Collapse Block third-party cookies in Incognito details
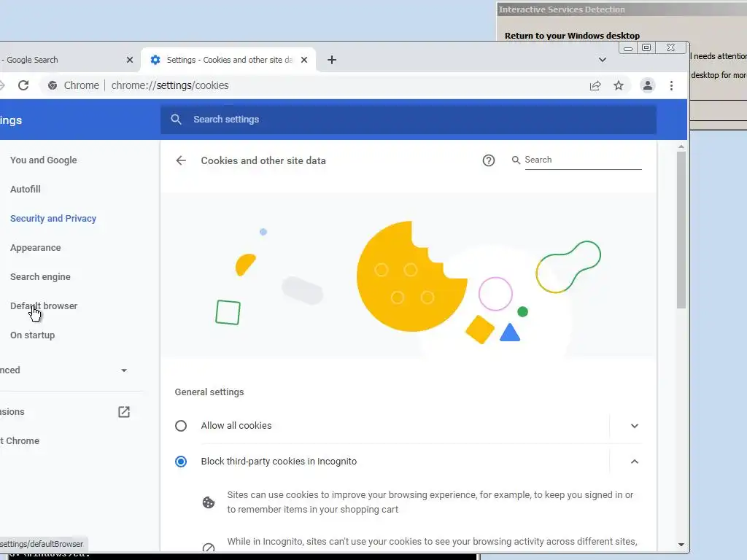This screenshot has height=560, width=747. 635,462
